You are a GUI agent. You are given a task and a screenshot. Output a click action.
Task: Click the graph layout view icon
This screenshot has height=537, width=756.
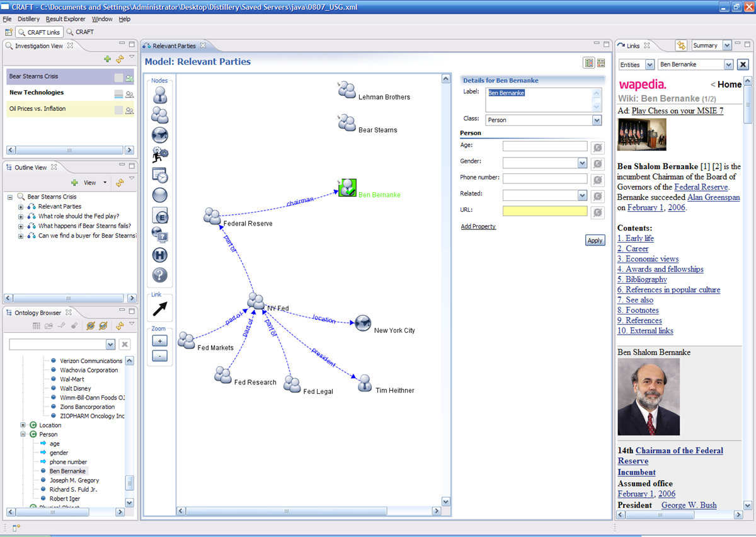[589, 62]
